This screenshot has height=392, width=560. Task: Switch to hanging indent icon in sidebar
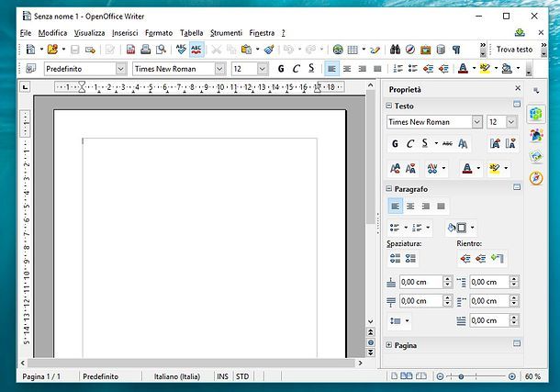click(497, 258)
